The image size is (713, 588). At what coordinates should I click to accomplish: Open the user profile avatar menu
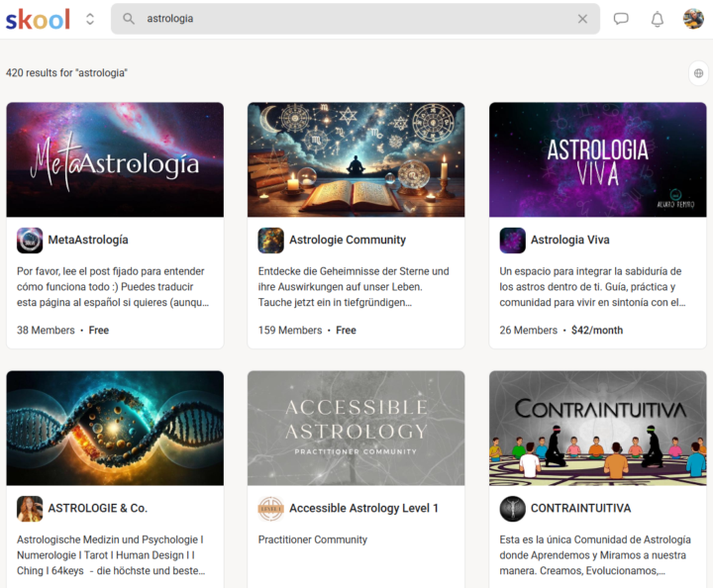pos(693,19)
